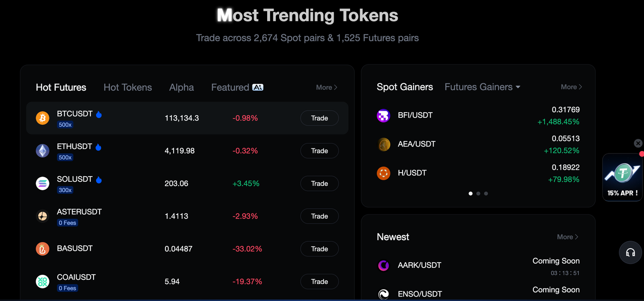The image size is (644, 301).
Task: Open More in Hot Futures panel
Action: coord(327,88)
